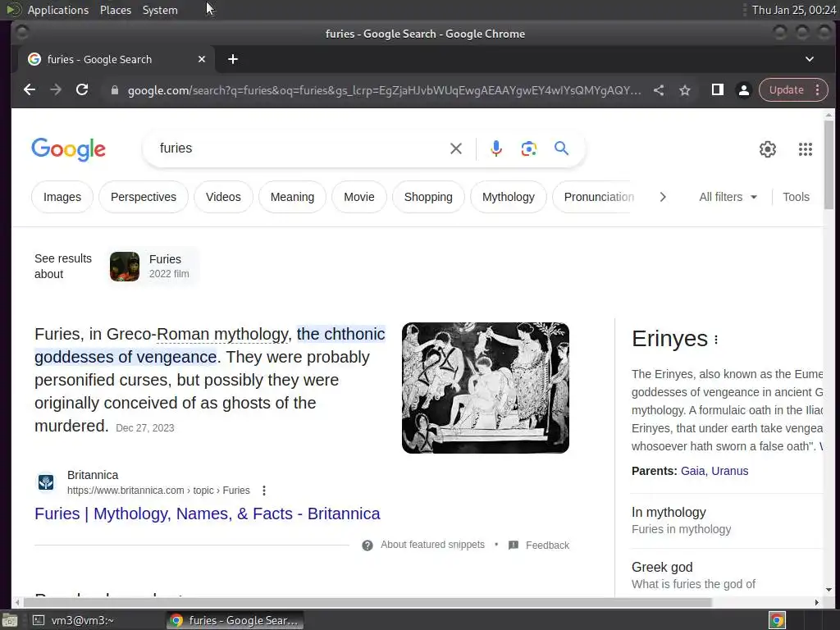This screenshot has height=630, width=840.
Task: Open the Applications menu
Action: [58, 10]
